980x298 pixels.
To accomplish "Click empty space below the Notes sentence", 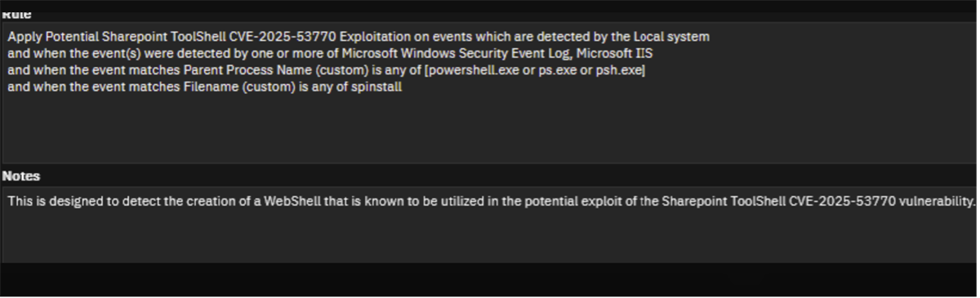I will coord(488,237).
